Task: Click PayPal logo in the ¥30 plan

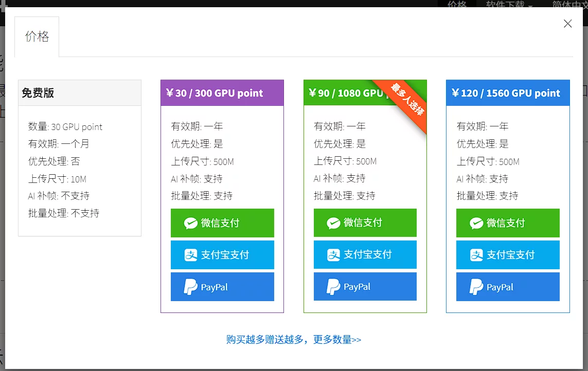Action: click(x=191, y=287)
